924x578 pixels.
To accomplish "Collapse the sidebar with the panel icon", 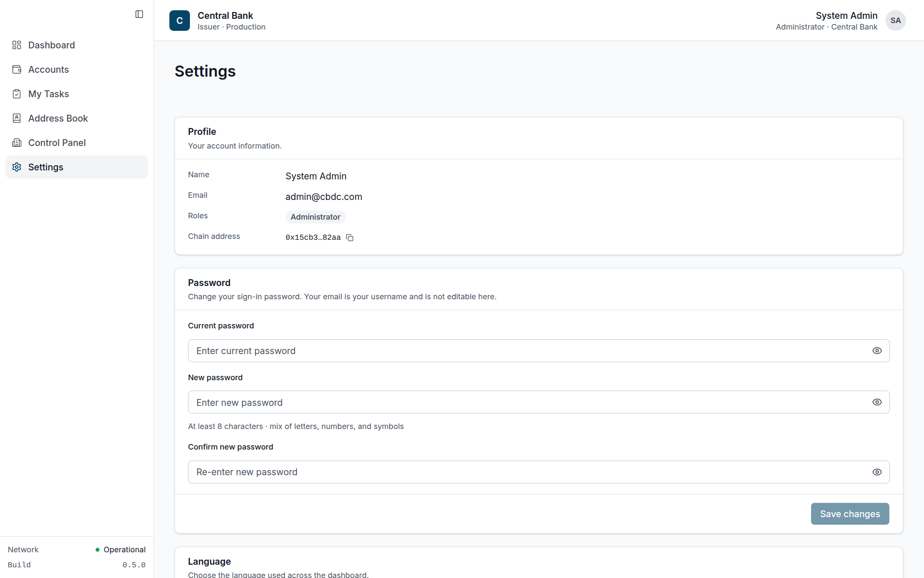I will click(139, 14).
